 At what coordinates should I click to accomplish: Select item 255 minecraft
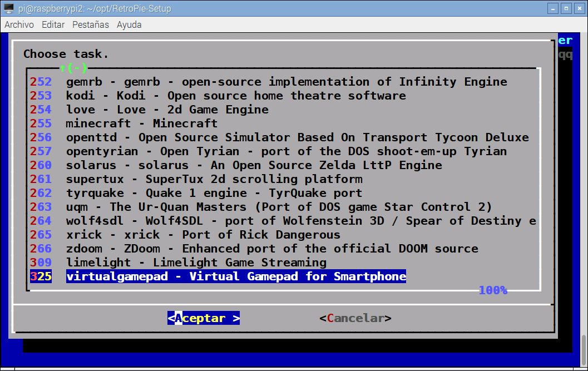coord(123,123)
